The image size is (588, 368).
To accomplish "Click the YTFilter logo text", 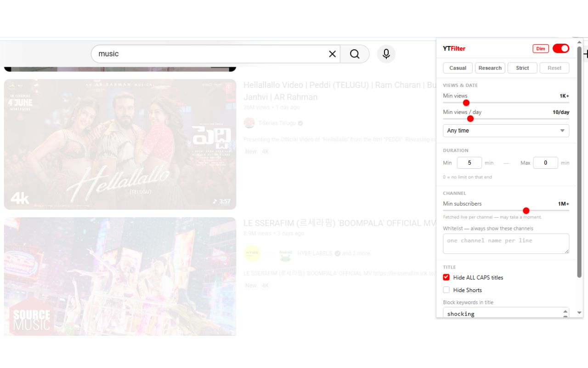I will (x=454, y=48).
